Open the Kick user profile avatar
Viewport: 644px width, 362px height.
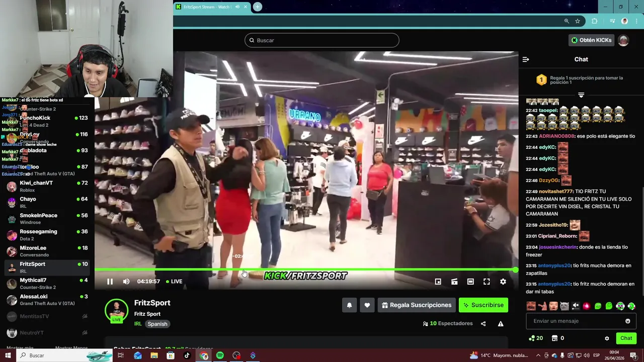tap(623, 40)
